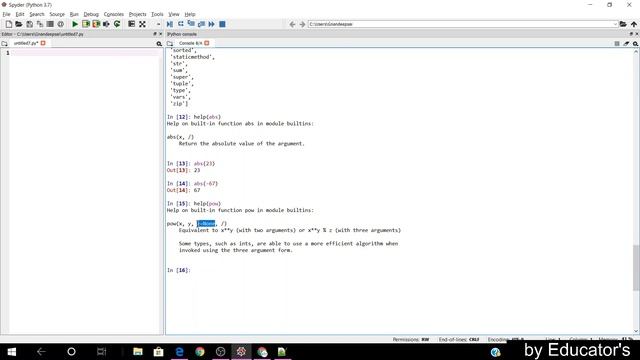Step out to function return in debugger

click(201, 24)
